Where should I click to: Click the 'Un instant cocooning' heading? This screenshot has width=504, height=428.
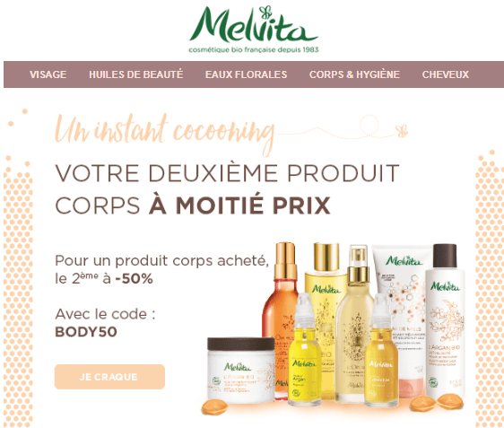[165, 133]
